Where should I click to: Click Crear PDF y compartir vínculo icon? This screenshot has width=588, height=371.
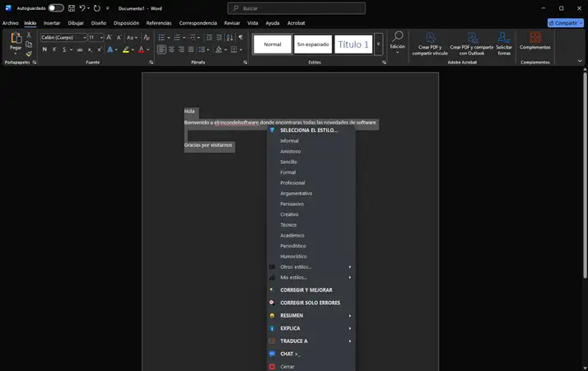[x=432, y=44]
